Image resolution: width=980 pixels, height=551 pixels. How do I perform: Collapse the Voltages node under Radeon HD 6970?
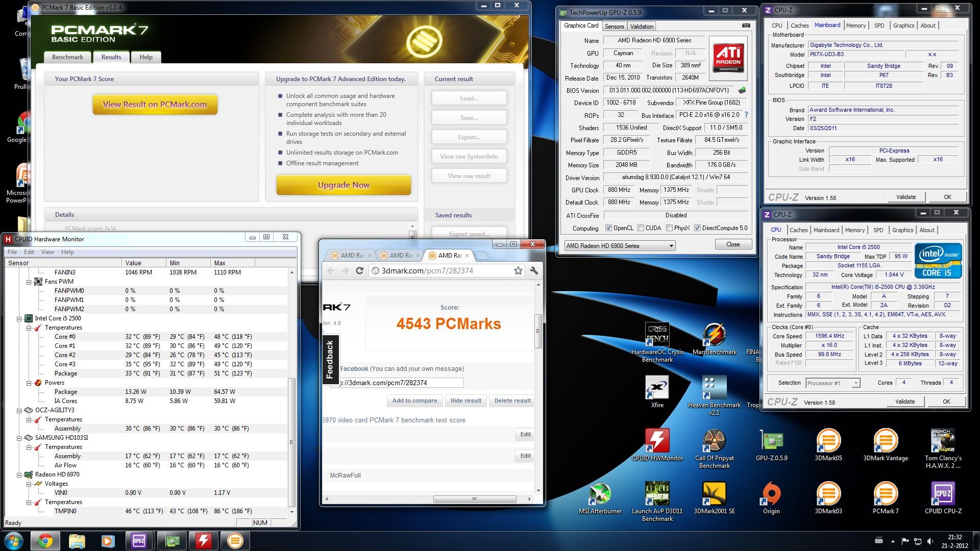pyautogui.click(x=29, y=484)
